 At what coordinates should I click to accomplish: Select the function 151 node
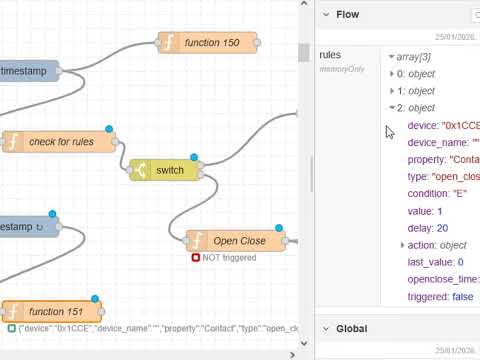[x=52, y=312]
